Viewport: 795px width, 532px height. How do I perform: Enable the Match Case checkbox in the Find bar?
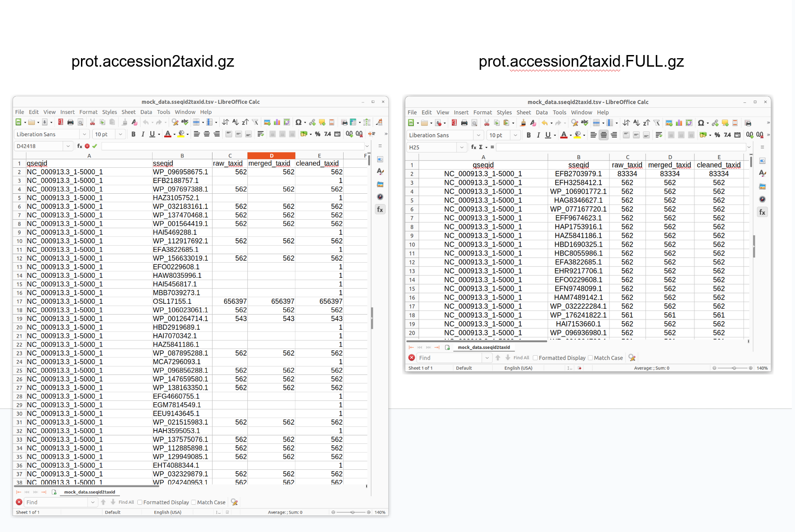point(194,502)
